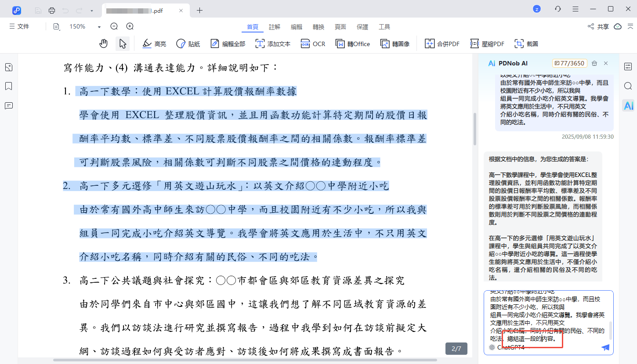The height and width of the screenshot is (364, 637).
Task: Open the Sticker (貼紙) tool
Action: pyautogui.click(x=188, y=43)
